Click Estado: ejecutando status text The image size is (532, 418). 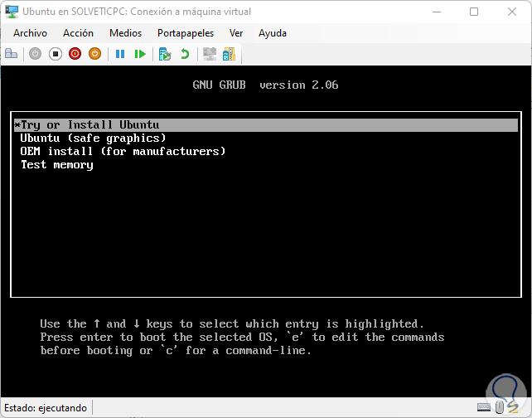(46, 408)
